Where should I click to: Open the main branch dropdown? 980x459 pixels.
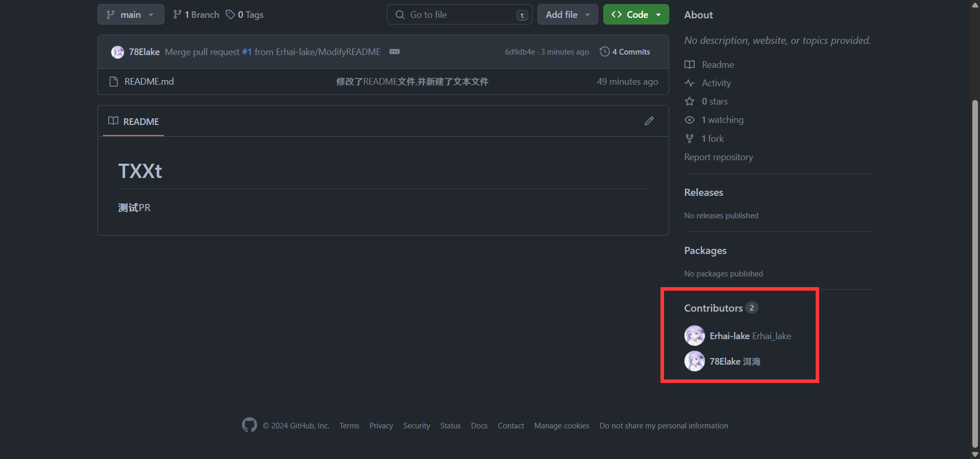[131, 15]
